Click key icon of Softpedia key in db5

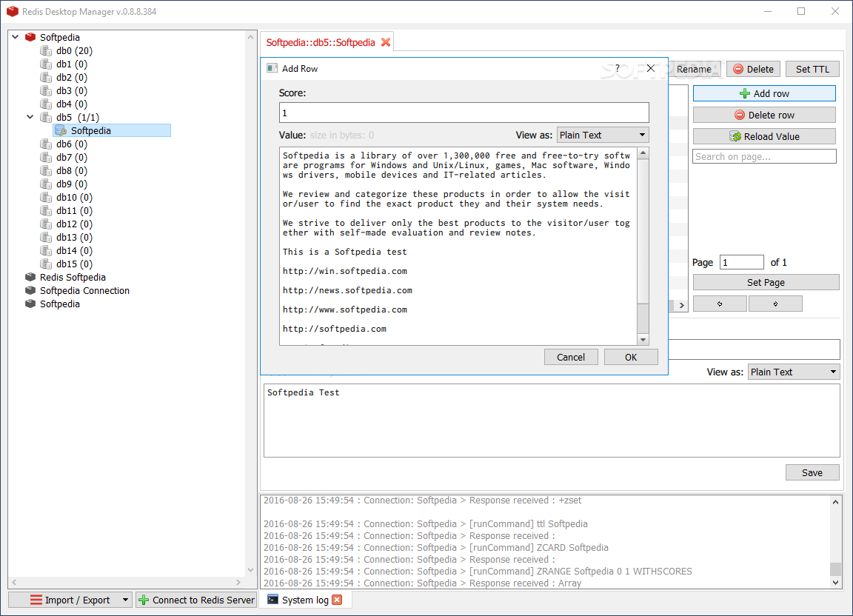pos(61,130)
